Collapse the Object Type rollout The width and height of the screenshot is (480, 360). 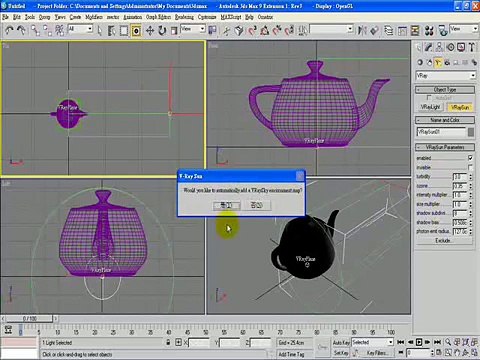pos(445,90)
